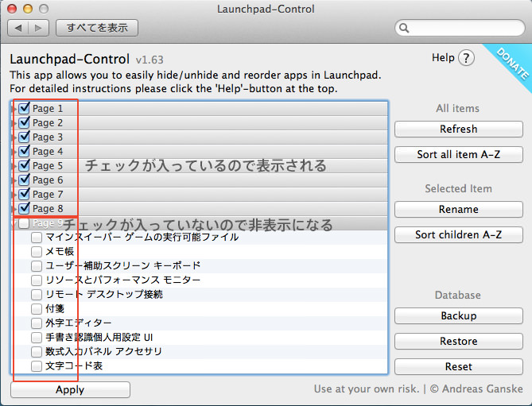This screenshot has width=532, height=406.
Task: Click the forward navigation arrow
Action: tap(38, 28)
